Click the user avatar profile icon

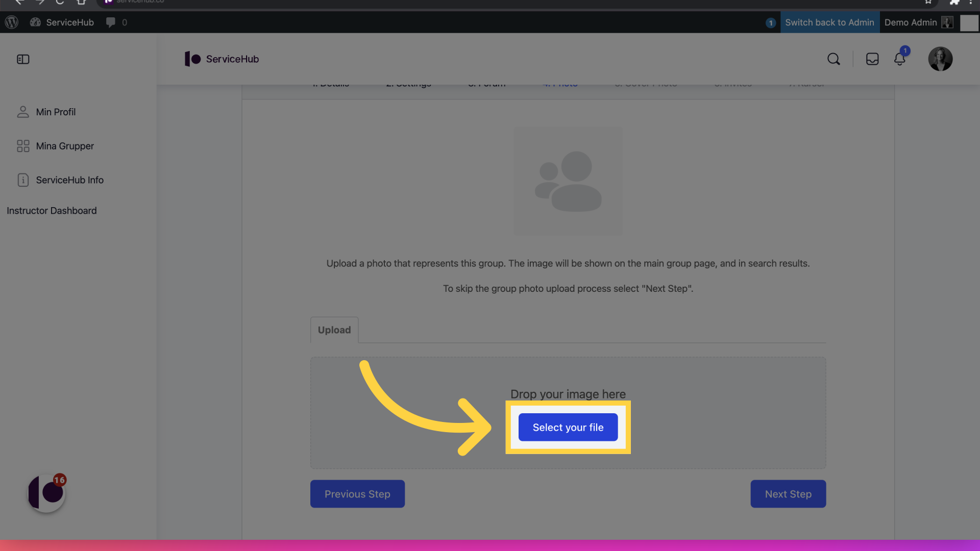(940, 59)
